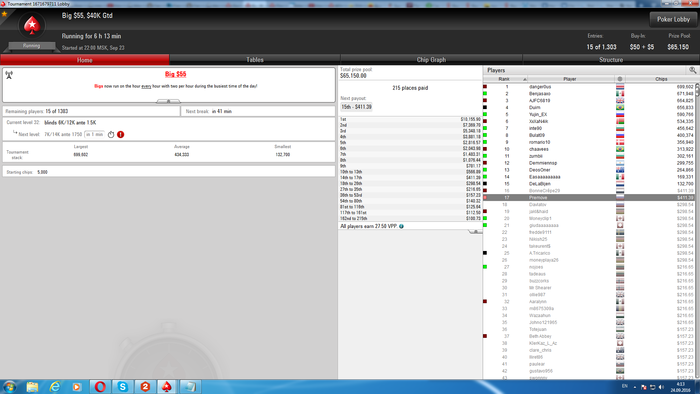Screen dimensions: 700x394
Task: Select player Duim row
Action: coord(589,108)
